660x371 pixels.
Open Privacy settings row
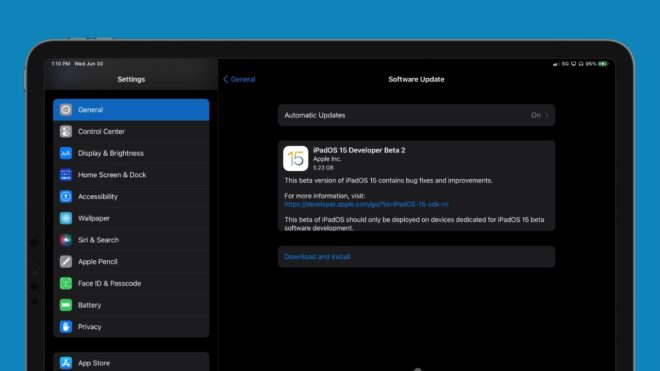tap(131, 327)
